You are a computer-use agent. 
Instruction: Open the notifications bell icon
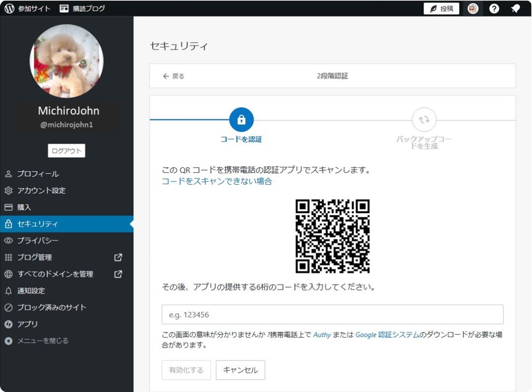point(515,8)
